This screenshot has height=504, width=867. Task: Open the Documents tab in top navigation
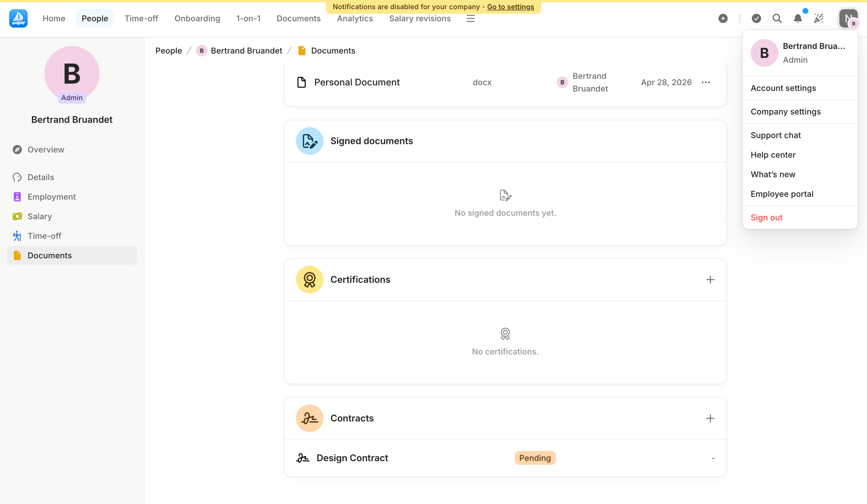(298, 18)
